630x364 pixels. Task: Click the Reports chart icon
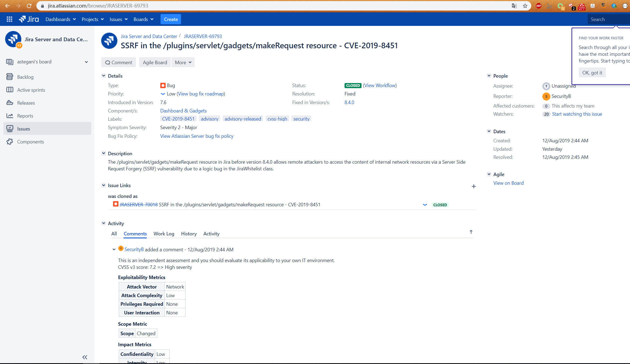click(10, 116)
